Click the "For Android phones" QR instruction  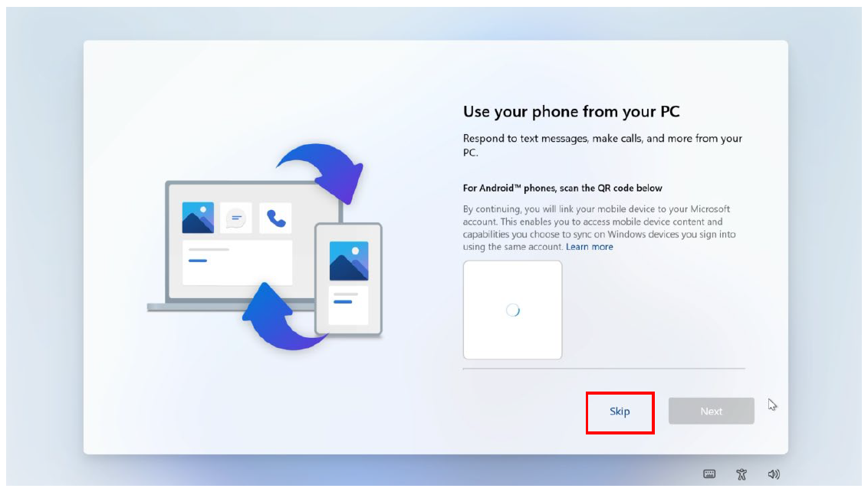coord(562,188)
